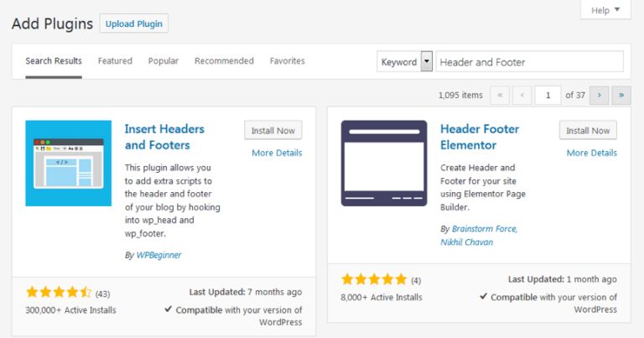
Task: View More Details for Header Footer Elementor
Action: [592, 153]
